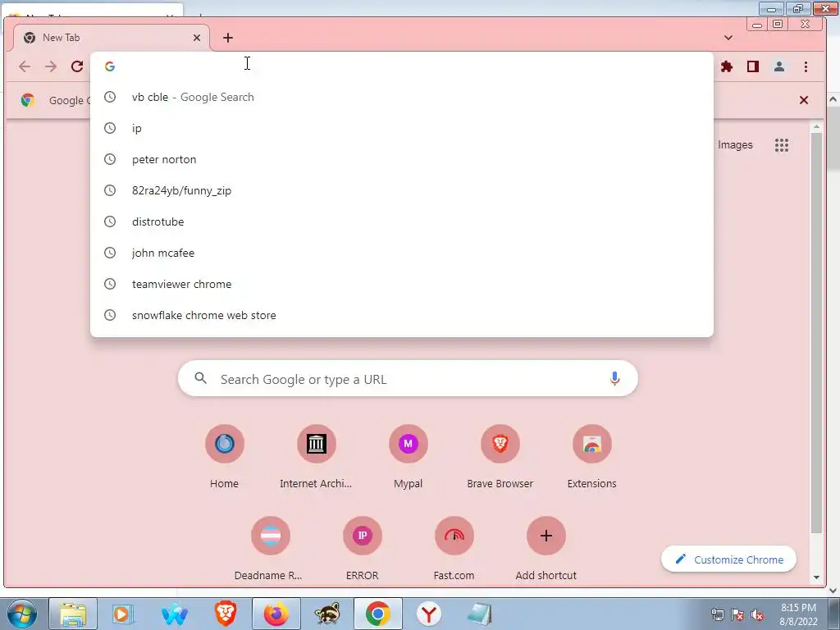Viewport: 840px width, 630px height.
Task: Open the Home shortcut
Action: click(x=225, y=456)
